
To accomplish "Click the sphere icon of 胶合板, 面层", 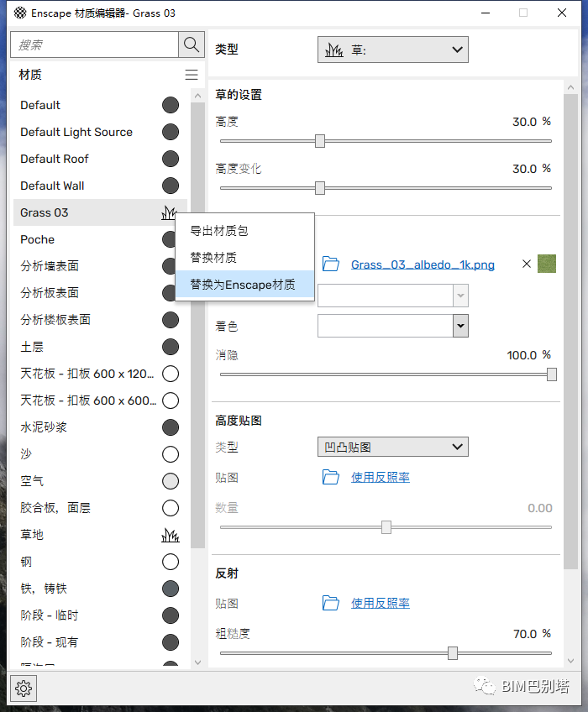I will [x=171, y=508].
